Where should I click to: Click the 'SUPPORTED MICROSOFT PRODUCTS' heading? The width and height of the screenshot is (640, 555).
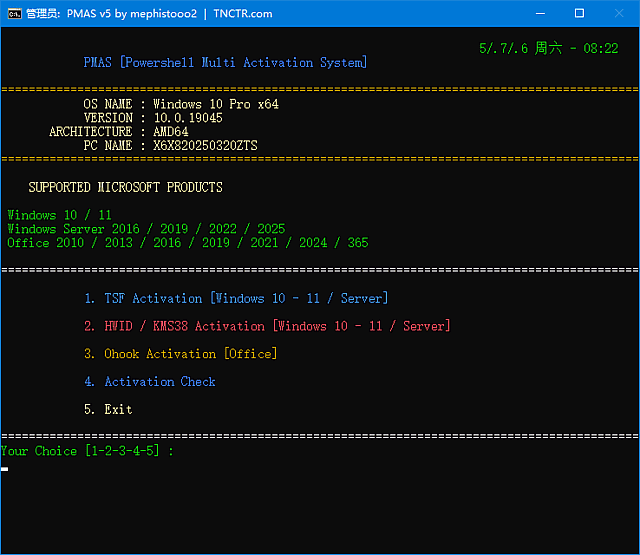tap(125, 187)
